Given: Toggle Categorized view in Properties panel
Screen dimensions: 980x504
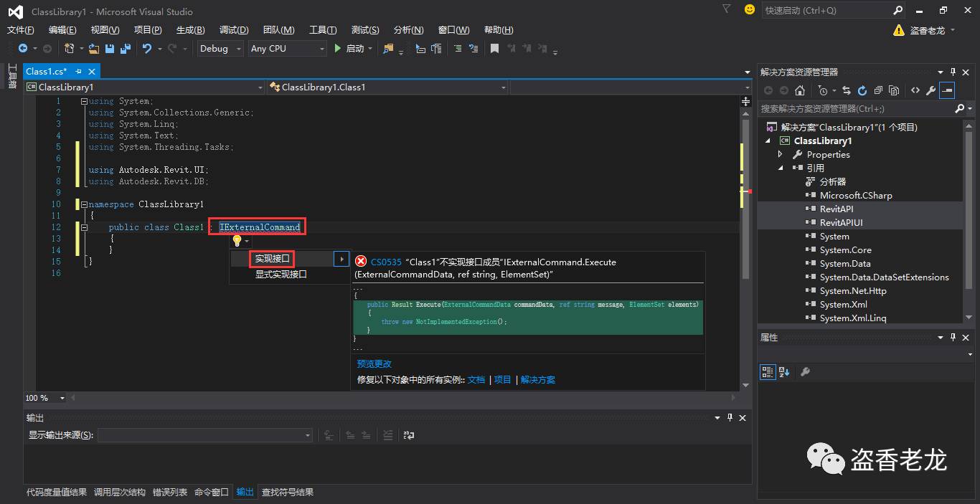Looking at the screenshot, I should [x=768, y=371].
